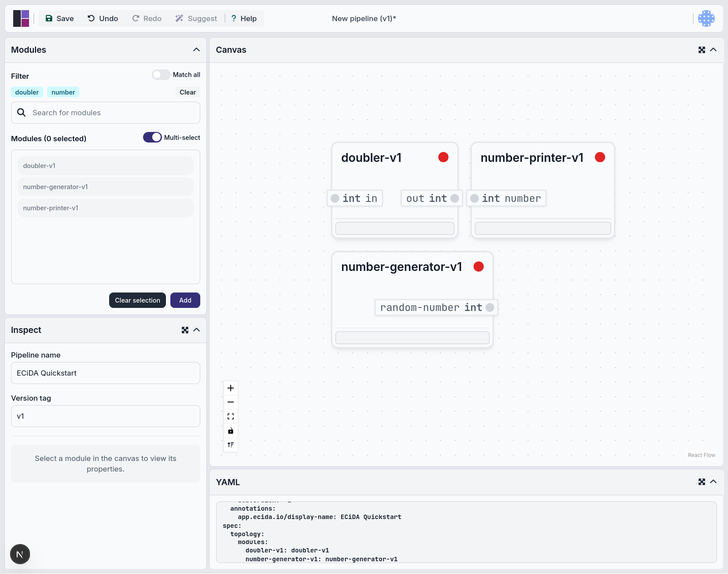This screenshot has height=574, width=728.
Task: Collapse the YAML panel
Action: click(713, 482)
